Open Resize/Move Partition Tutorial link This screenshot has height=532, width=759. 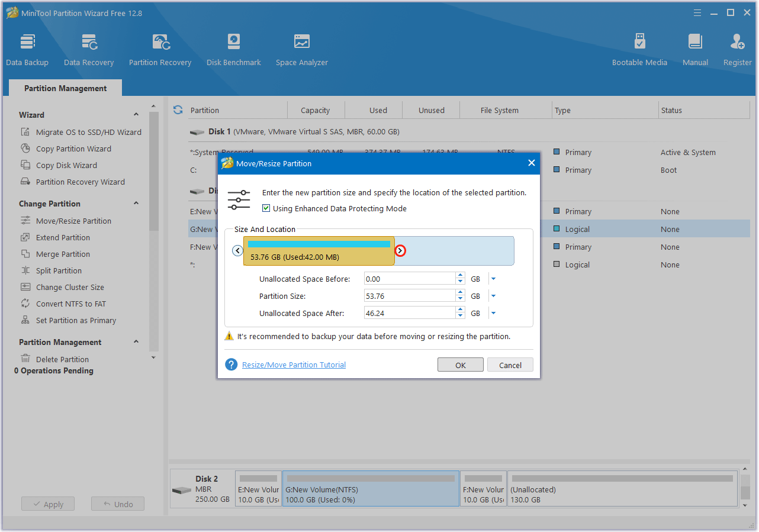294,365
